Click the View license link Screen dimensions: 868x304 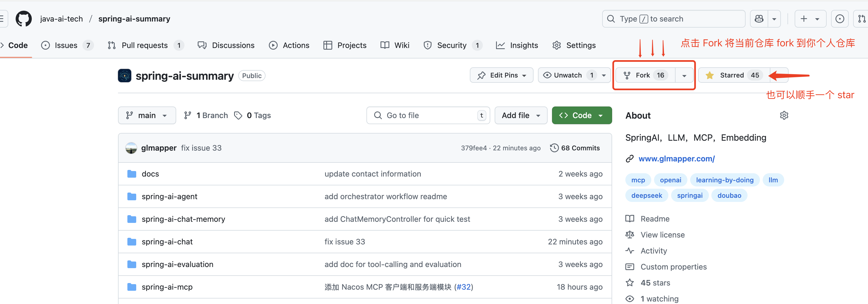pos(663,235)
